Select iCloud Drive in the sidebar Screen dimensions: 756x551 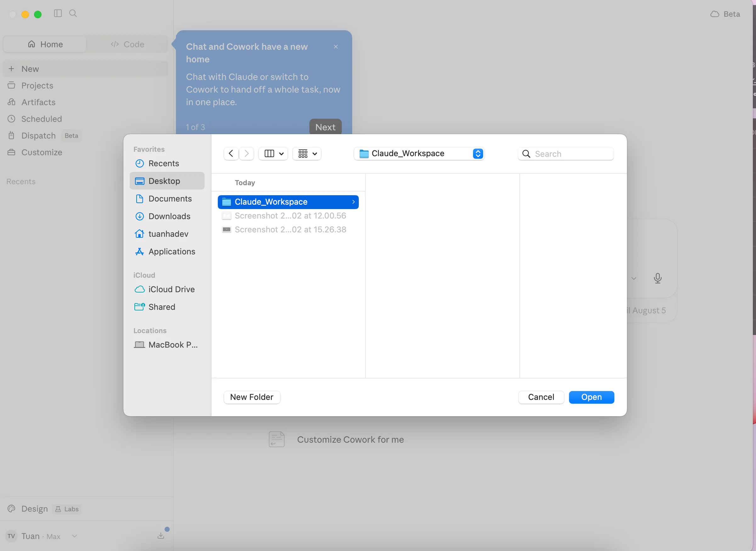pyautogui.click(x=167, y=289)
